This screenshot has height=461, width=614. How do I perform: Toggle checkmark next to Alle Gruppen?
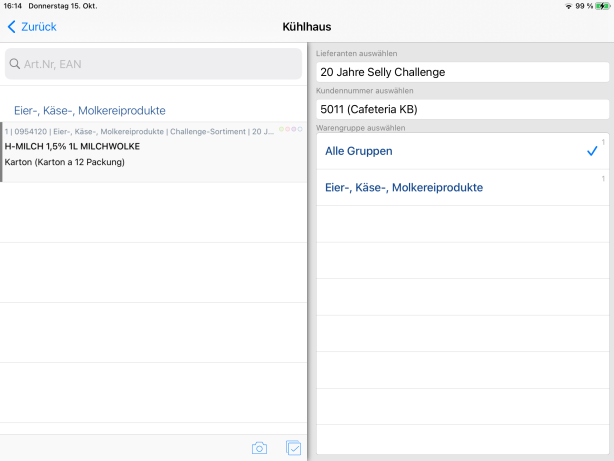[592, 151]
